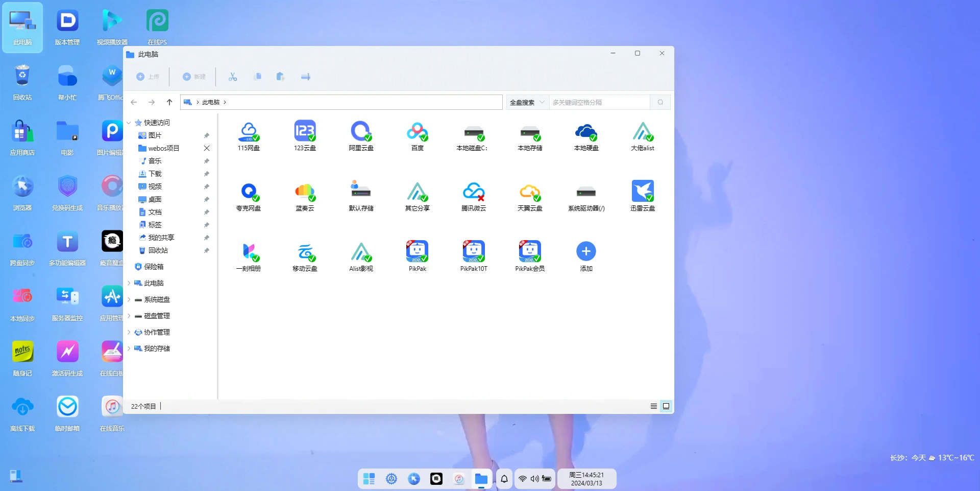Viewport: 980px width, 491px height.
Task: Select 下载 in the quick access sidebar
Action: (155, 174)
